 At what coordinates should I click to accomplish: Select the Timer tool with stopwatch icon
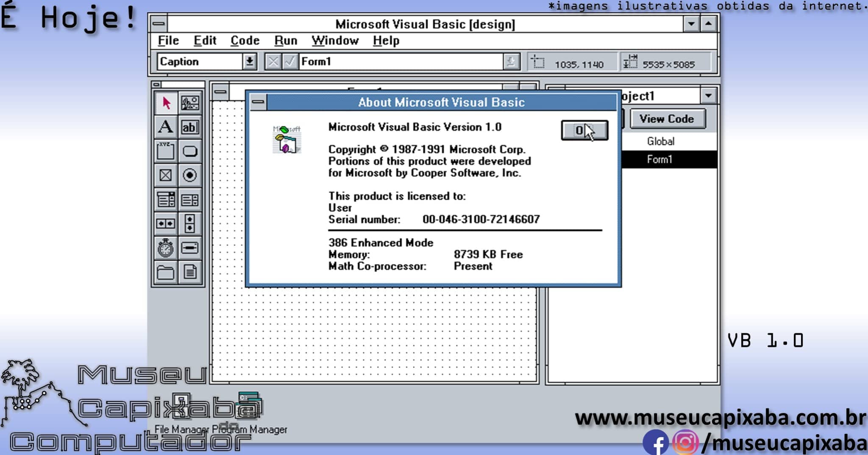coord(166,248)
